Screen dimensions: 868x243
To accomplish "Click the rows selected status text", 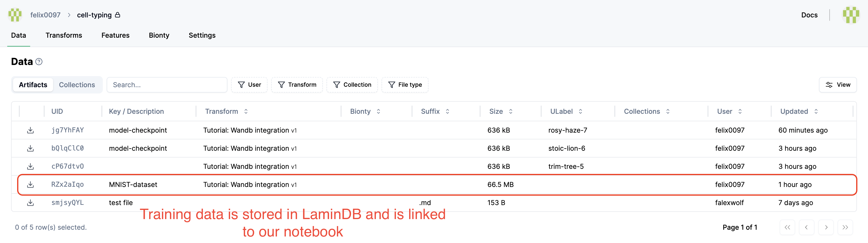I will click(x=50, y=228).
